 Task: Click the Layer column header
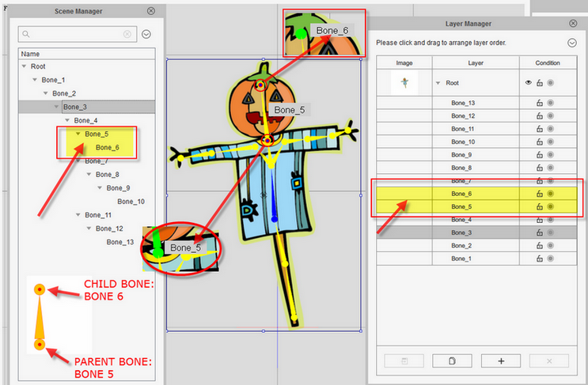[x=476, y=63]
